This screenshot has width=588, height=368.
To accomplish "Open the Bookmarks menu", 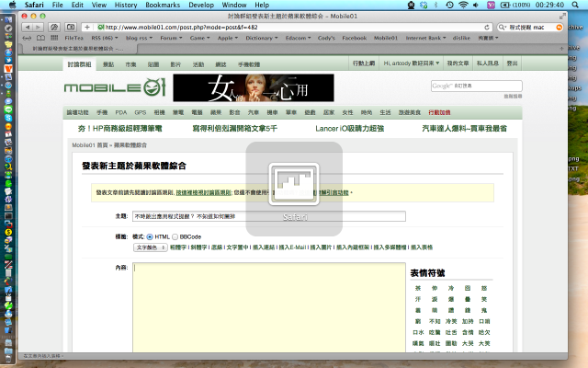I will tap(163, 5).
